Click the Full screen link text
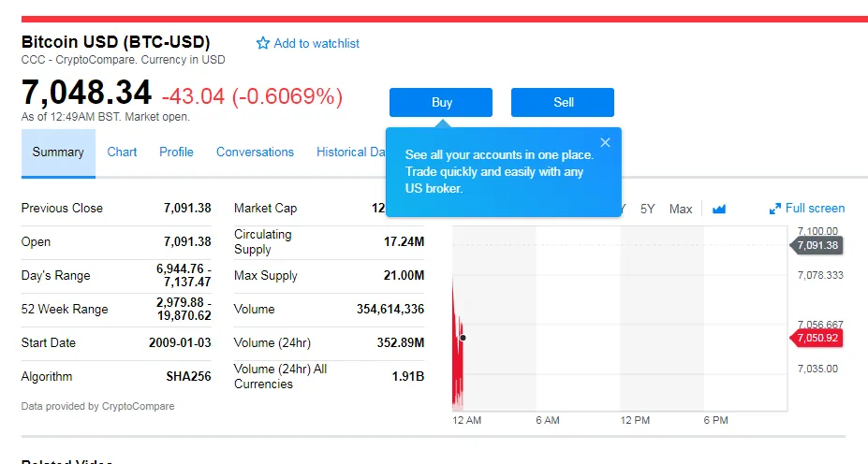This screenshot has height=464, width=868. click(x=815, y=208)
